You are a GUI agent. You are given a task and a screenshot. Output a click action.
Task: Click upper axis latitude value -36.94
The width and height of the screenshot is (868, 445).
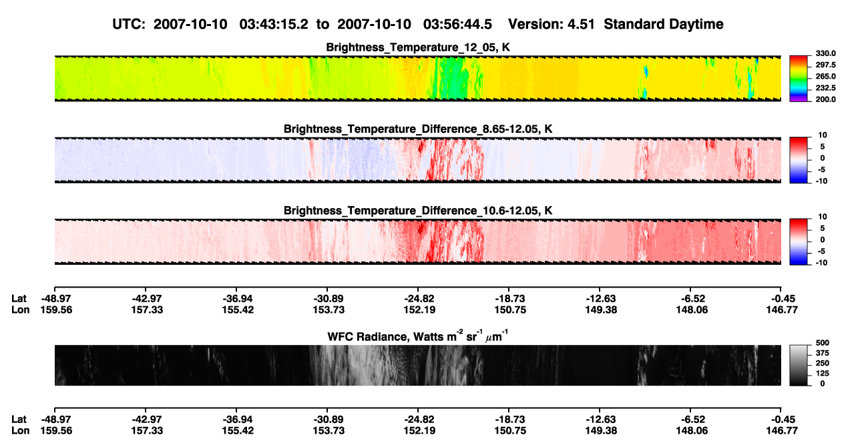point(236,298)
